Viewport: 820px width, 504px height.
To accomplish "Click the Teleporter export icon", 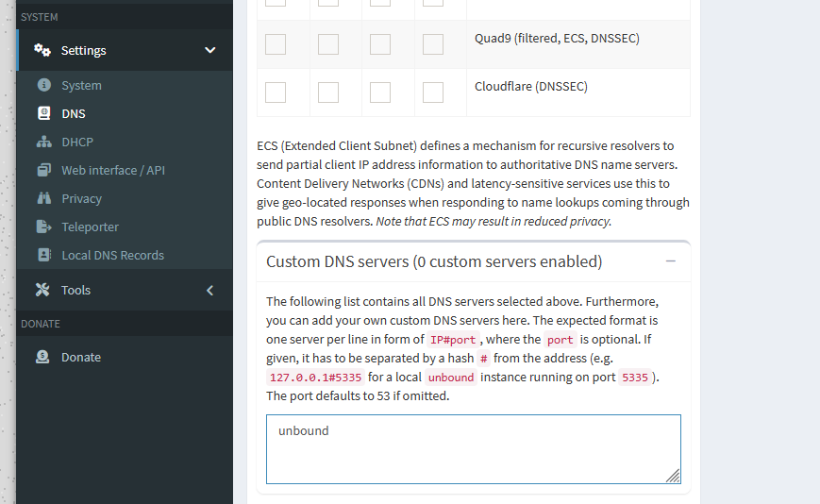I will pyautogui.click(x=43, y=227).
